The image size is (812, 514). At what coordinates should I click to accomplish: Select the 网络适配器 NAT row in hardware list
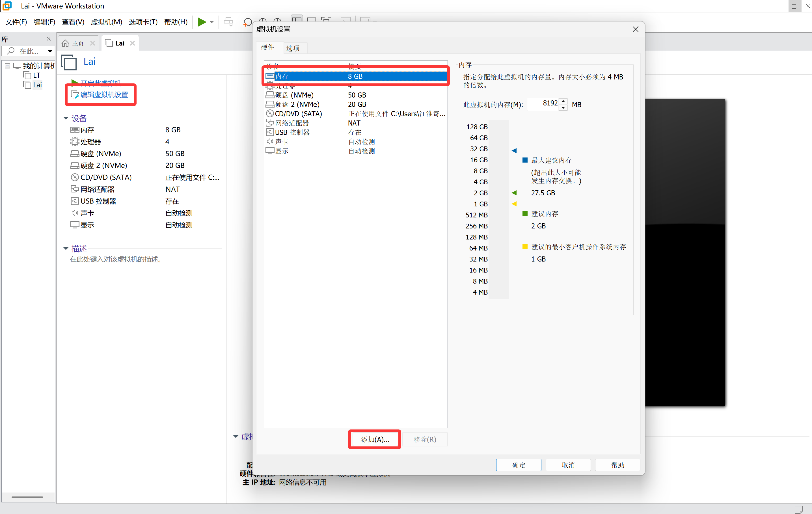point(356,123)
